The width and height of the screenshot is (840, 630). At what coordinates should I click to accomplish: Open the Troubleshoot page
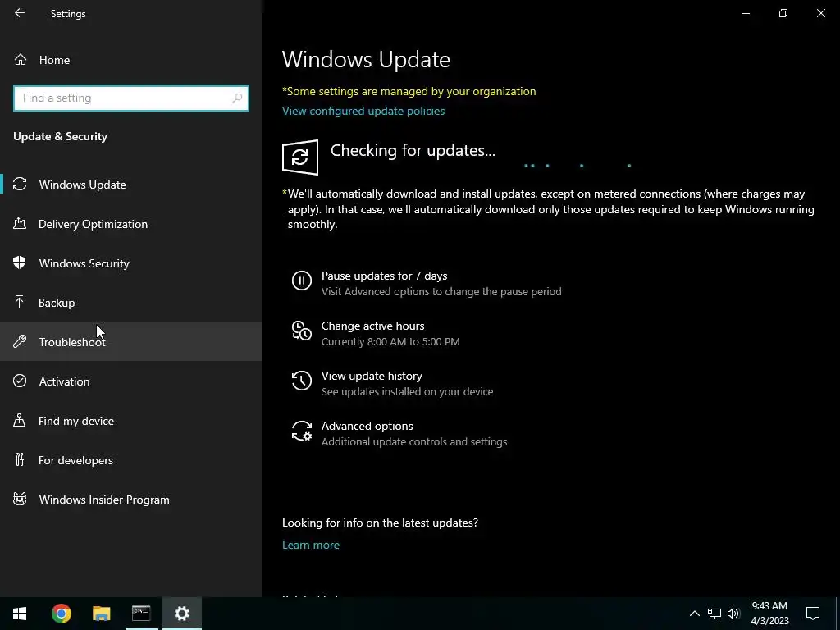click(x=131, y=341)
